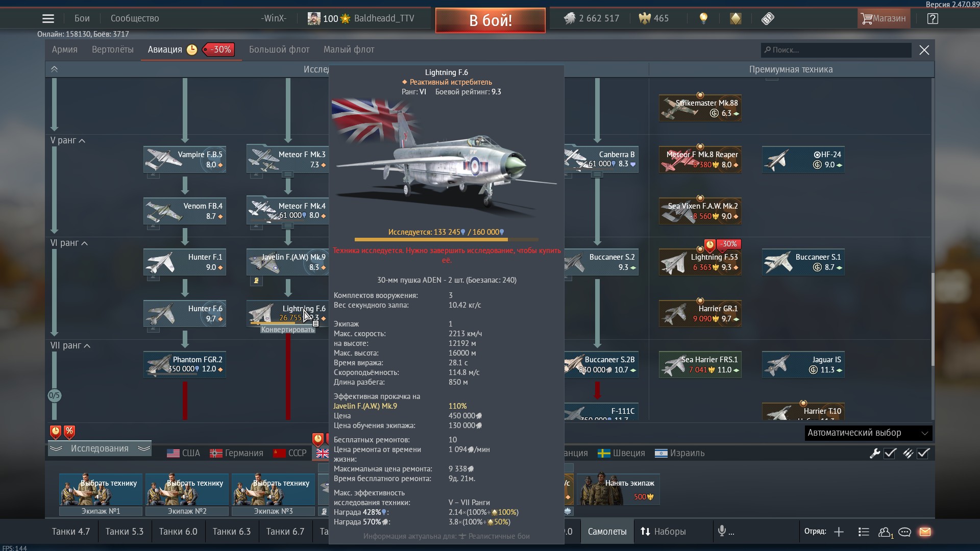The image size is (980, 551).
Task: Close the research tree with X
Action: pos(924,50)
